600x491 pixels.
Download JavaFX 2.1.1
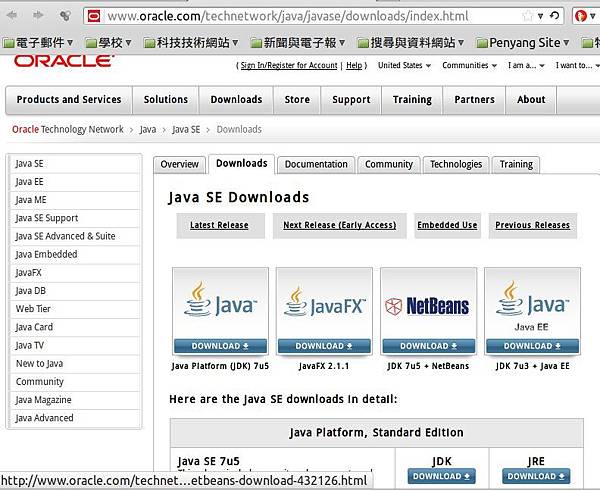[324, 346]
